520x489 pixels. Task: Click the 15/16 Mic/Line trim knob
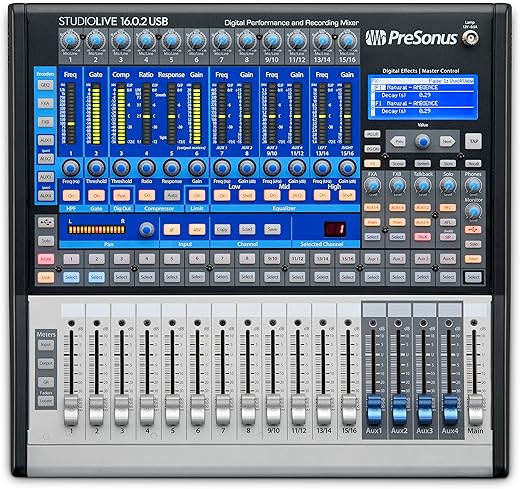click(x=348, y=40)
